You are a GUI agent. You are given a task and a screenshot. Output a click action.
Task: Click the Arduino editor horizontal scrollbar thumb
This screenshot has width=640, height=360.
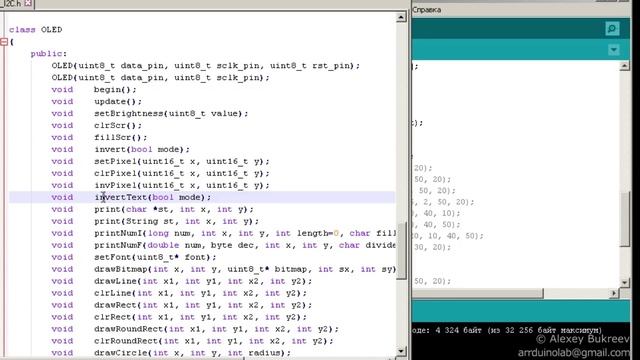(x=478, y=293)
